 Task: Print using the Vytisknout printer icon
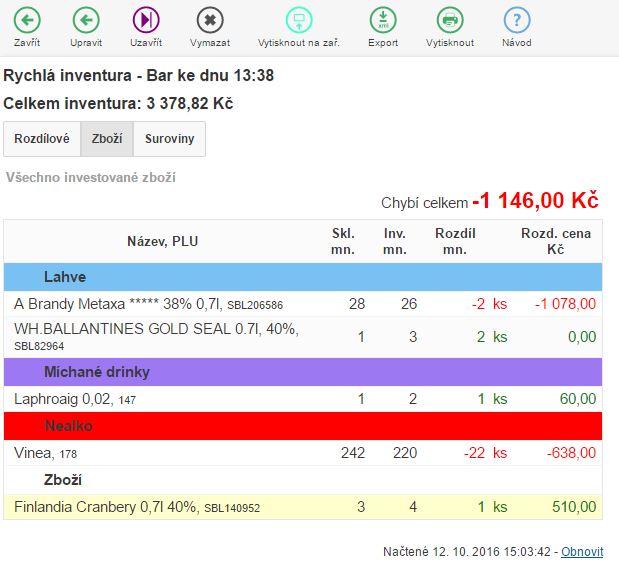(450, 20)
